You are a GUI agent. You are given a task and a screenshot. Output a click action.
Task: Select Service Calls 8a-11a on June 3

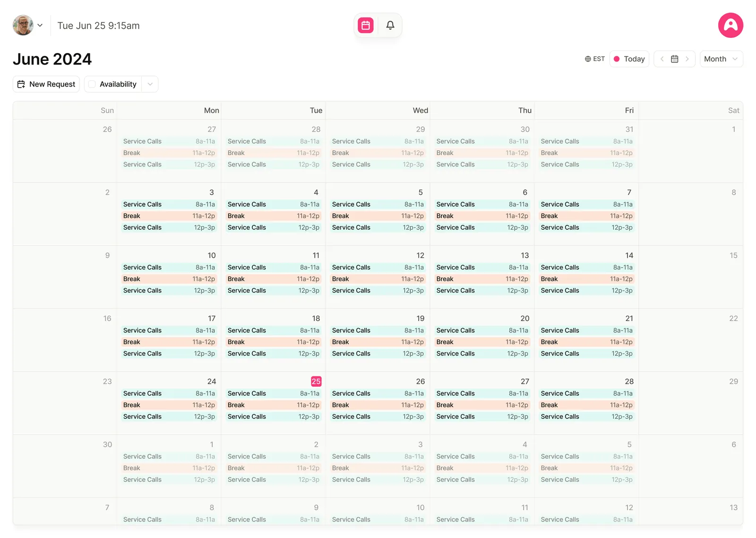click(x=169, y=204)
